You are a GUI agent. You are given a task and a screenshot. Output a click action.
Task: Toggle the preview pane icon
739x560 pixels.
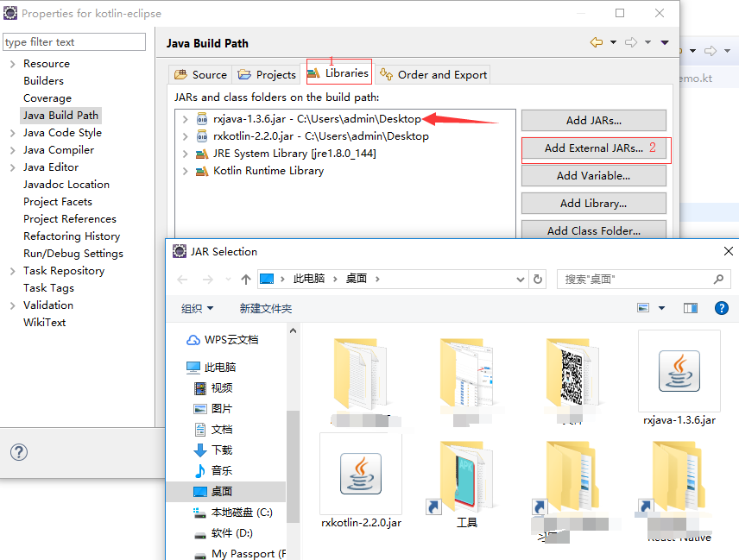click(691, 308)
